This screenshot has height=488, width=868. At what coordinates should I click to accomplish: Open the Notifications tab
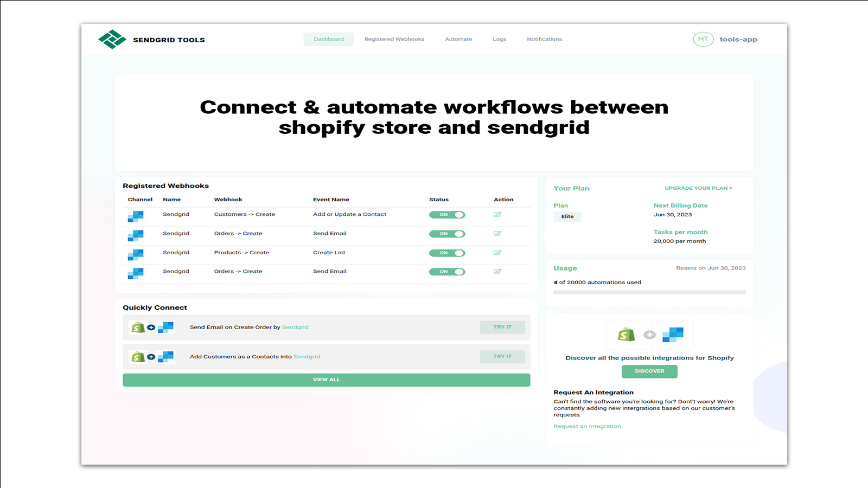point(545,39)
